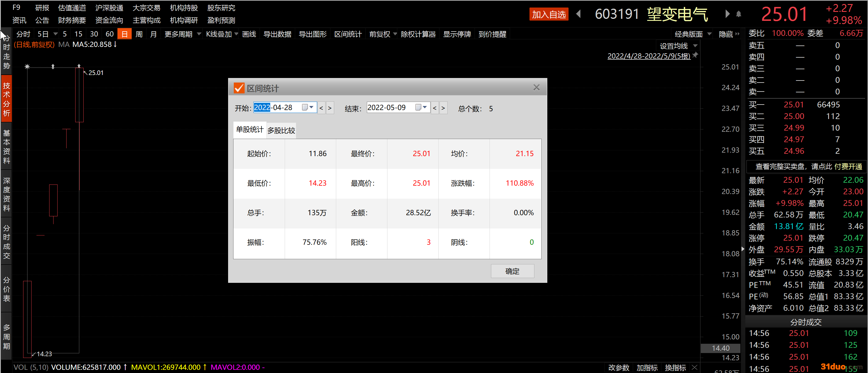
Task: Toggle the 日 daily period button
Action: click(124, 34)
